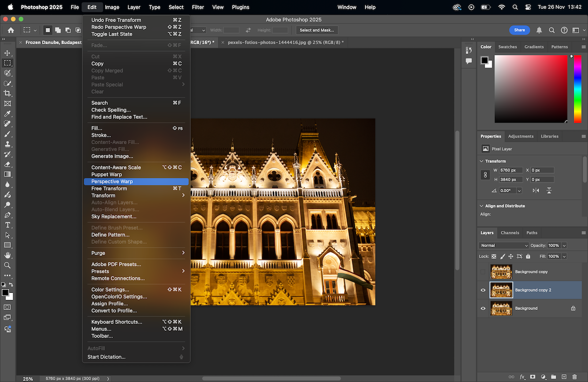Select the Crop tool
Image resolution: width=588 pixels, height=382 pixels.
point(7,93)
